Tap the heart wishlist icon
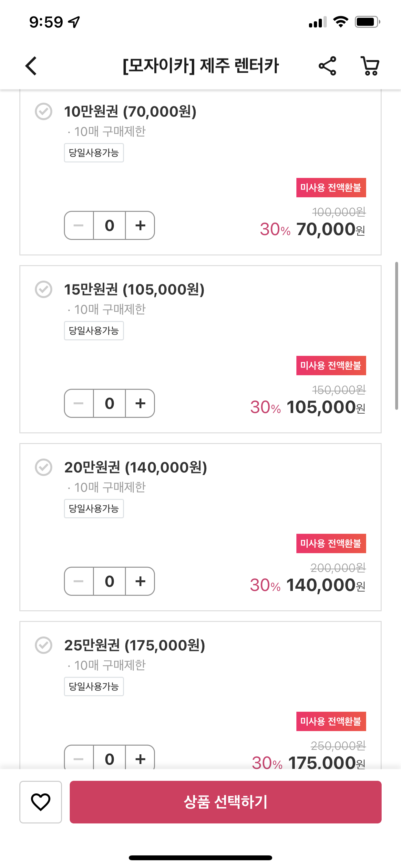Viewport: 401px width, 868px height. 41,801
